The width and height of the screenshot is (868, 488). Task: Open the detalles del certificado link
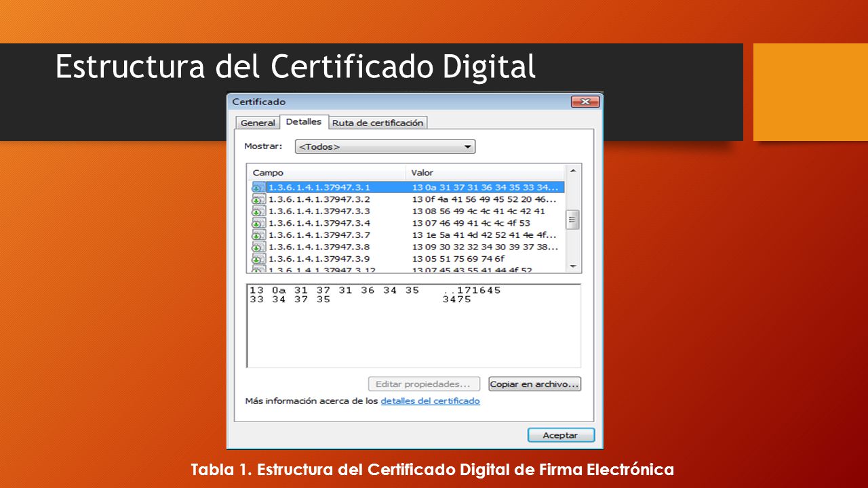(x=430, y=401)
